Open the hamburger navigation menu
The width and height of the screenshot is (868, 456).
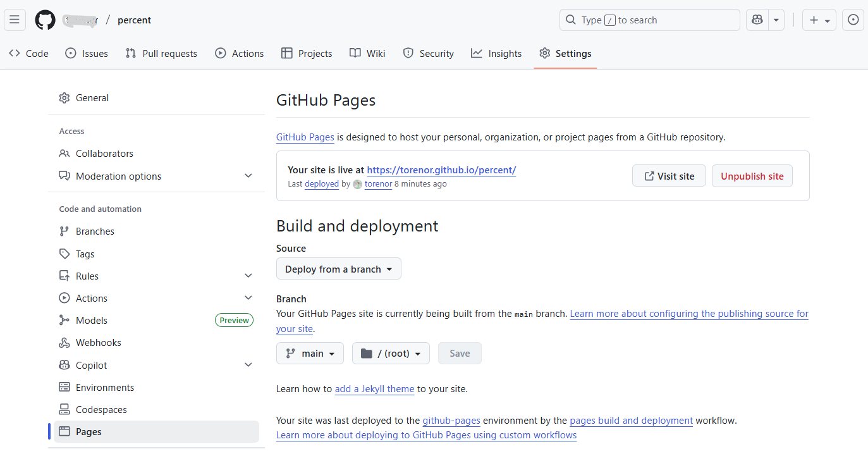[15, 20]
